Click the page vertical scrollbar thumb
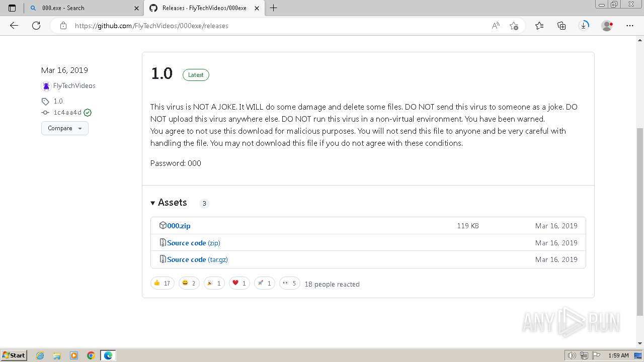This screenshot has width=644, height=362. (640, 221)
